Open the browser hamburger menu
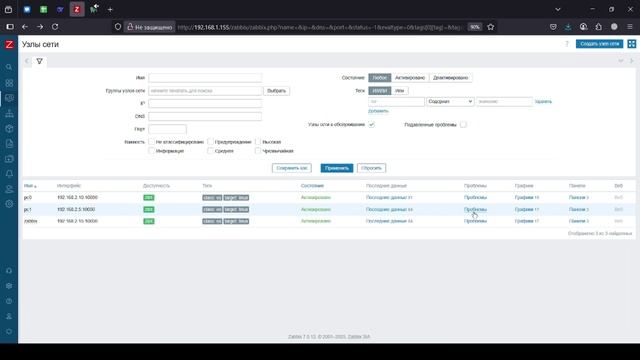The width and height of the screenshot is (640, 360). pos(630,27)
